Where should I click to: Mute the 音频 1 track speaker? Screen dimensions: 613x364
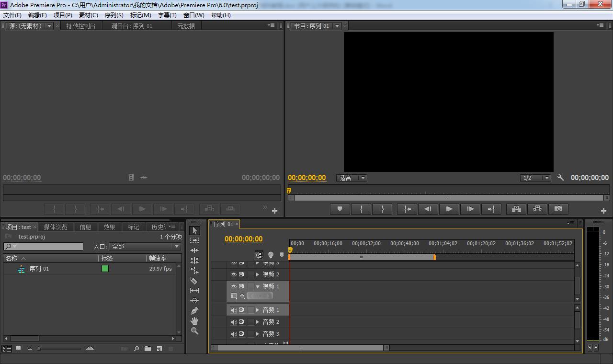point(234,310)
